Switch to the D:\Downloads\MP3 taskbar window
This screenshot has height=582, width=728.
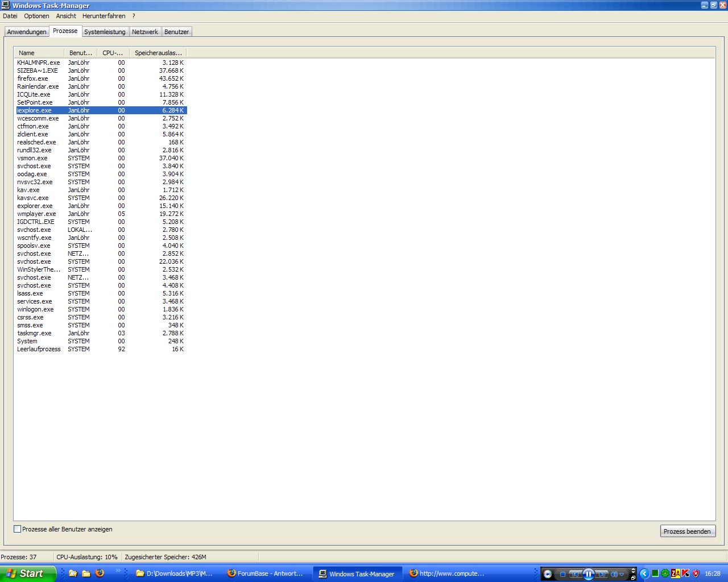175,573
